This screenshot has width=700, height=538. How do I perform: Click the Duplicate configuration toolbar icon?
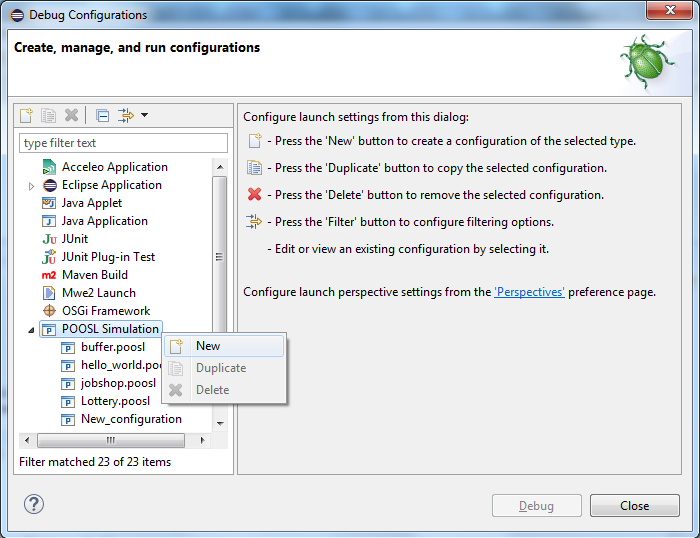49,116
